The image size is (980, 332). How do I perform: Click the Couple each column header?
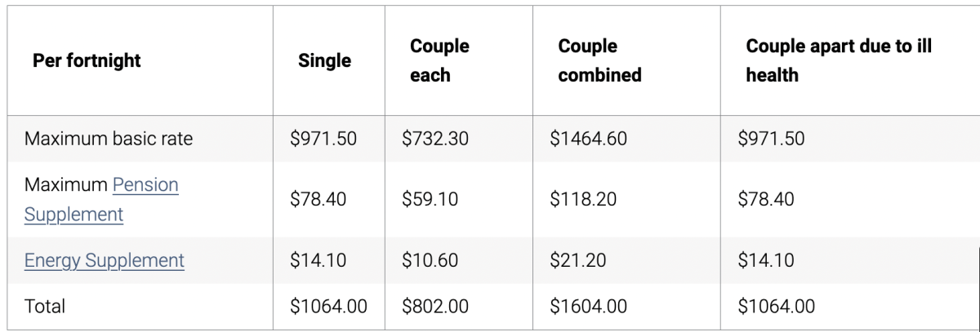pyautogui.click(x=439, y=61)
